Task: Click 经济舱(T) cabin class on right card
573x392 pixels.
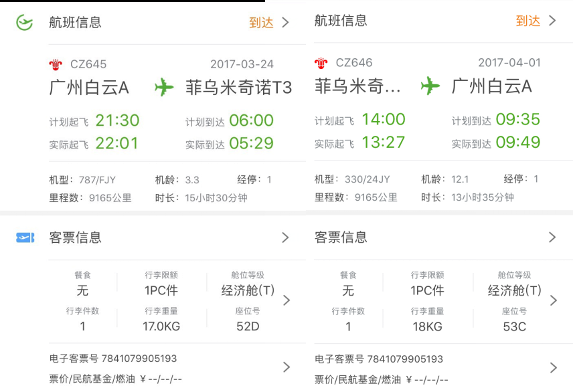Action: 515,288
